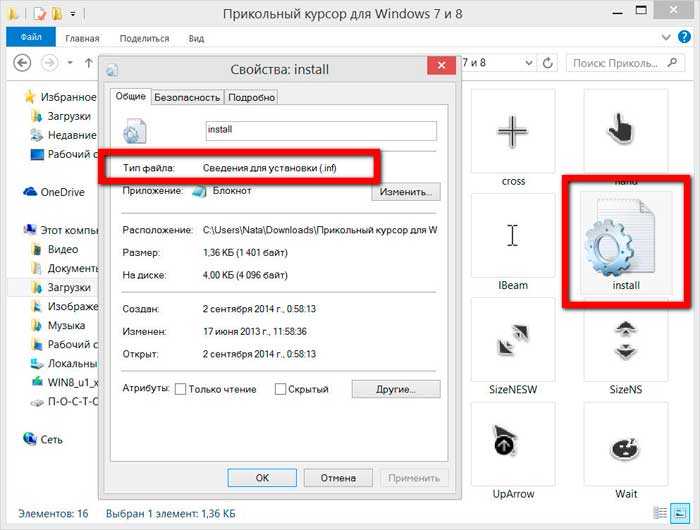Viewport: 700px width, 530px height.
Task: Click the 'Изменить...' button
Action: tap(406, 191)
